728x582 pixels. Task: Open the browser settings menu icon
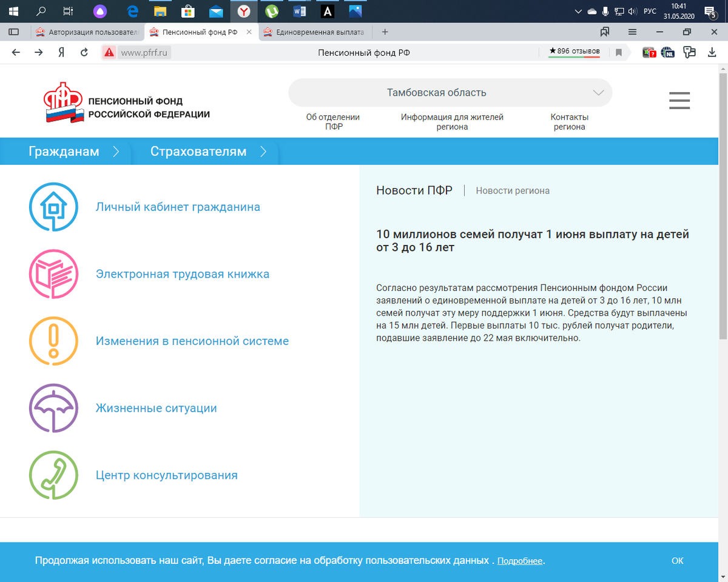point(632,32)
